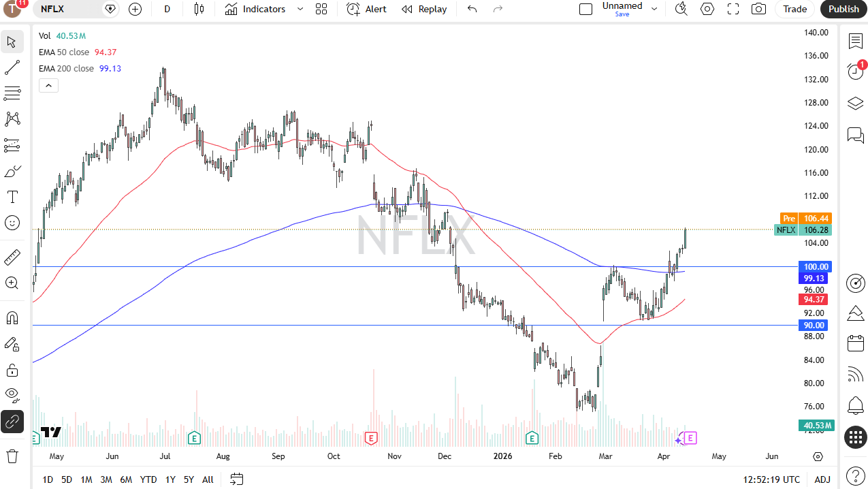This screenshot has height=489, width=868.
Task: Select the ruler measure tool
Action: tap(12, 257)
